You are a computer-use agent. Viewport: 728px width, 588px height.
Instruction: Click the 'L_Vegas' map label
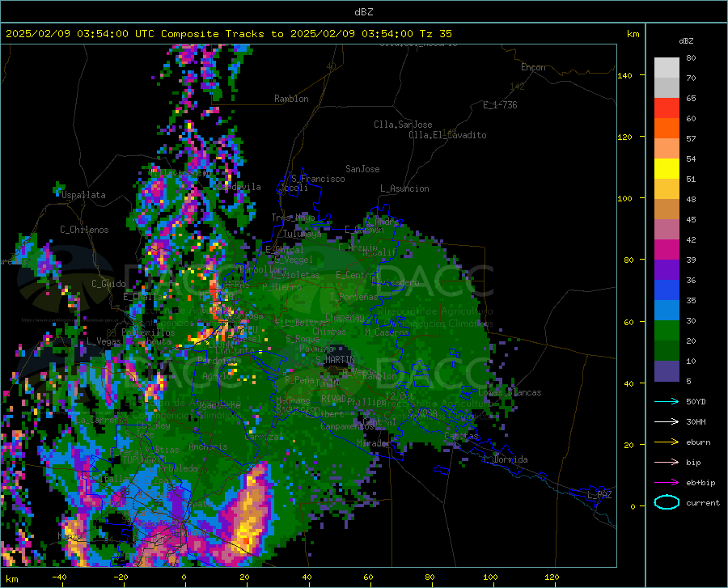104,341
